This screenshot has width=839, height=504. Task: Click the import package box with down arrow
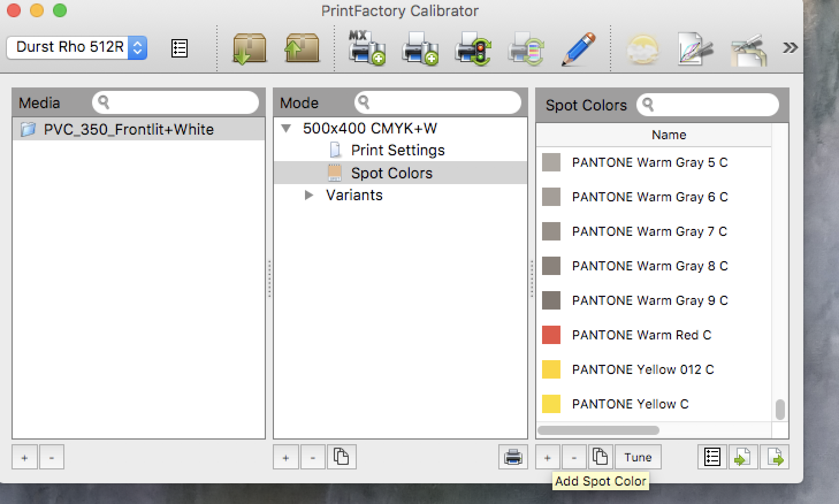click(x=250, y=48)
